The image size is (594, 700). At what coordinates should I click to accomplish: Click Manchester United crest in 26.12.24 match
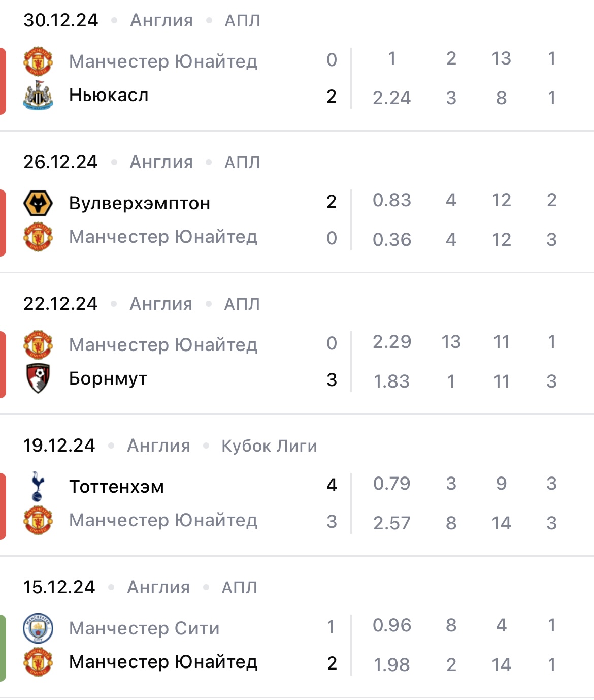[38, 237]
